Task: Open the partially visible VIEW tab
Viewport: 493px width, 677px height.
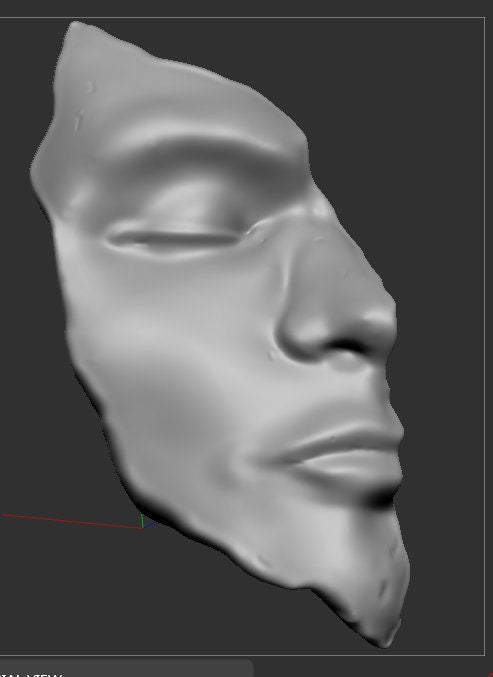Action: (125, 668)
